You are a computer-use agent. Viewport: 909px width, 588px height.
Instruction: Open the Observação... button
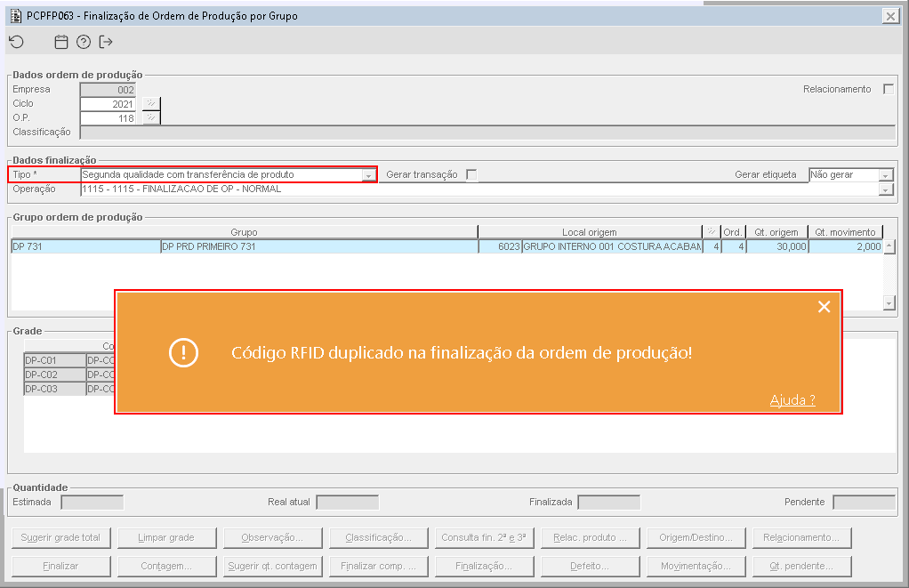click(272, 537)
